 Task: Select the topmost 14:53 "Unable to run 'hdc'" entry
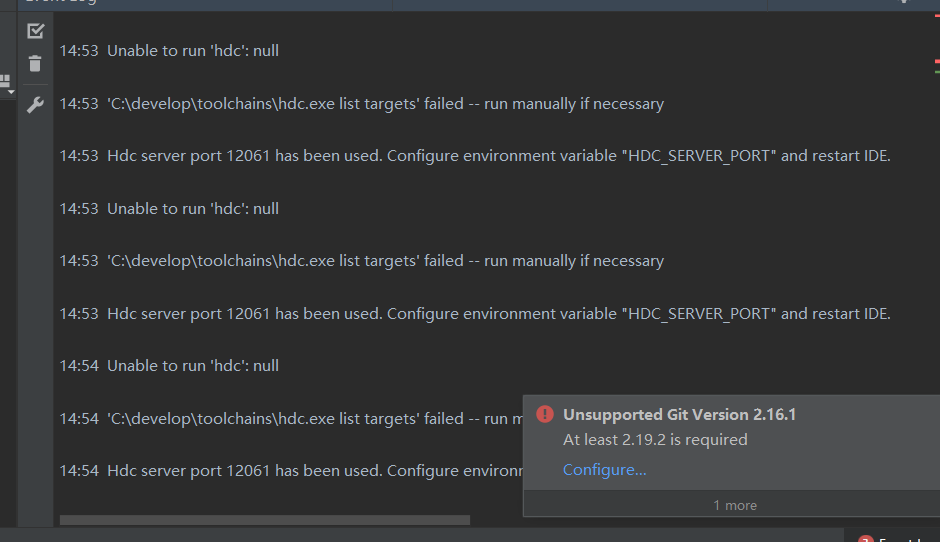(192, 51)
